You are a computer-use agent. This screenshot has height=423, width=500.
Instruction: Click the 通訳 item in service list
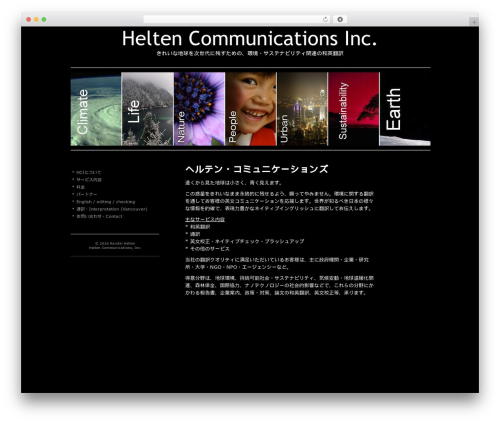(x=195, y=234)
